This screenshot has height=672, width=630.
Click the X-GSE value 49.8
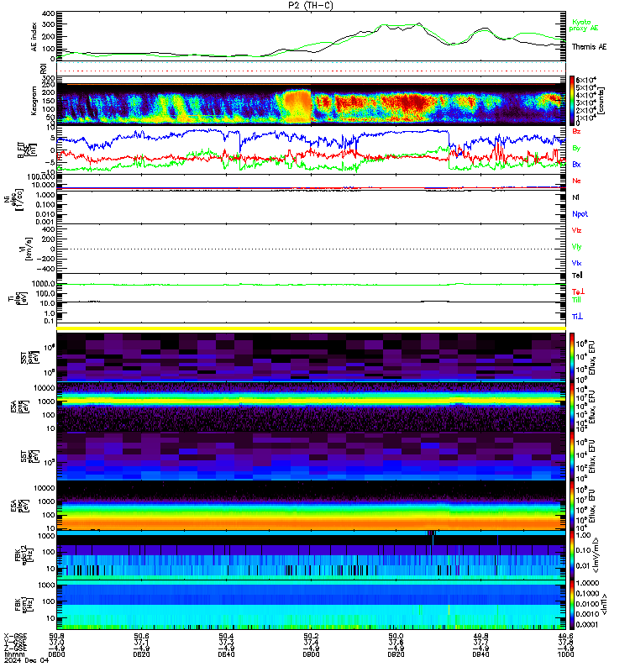point(480,637)
